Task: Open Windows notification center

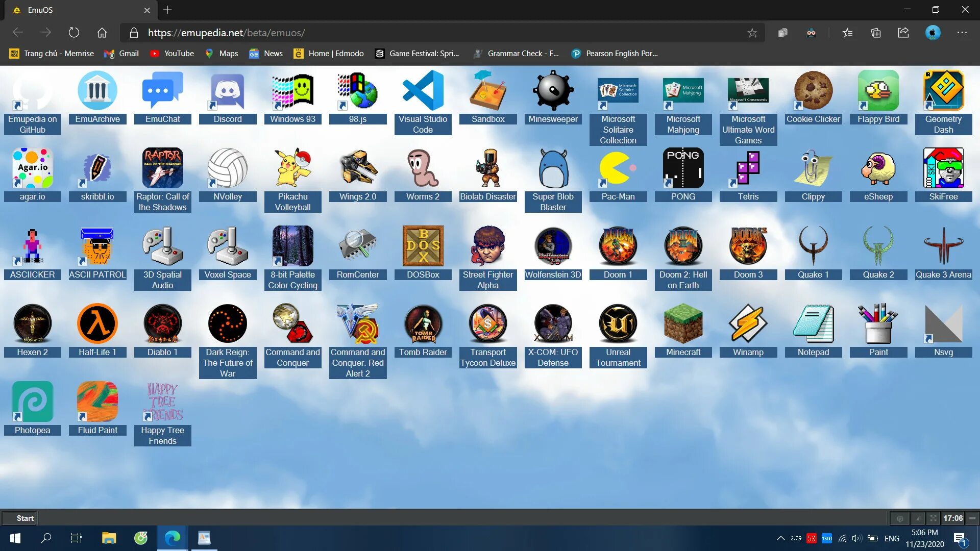Action: [960, 539]
